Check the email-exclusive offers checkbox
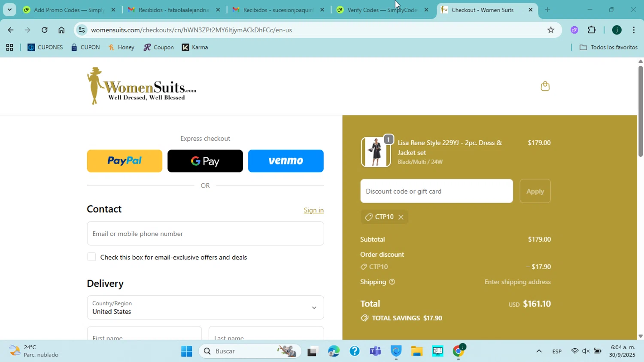The image size is (644, 362). (91, 257)
